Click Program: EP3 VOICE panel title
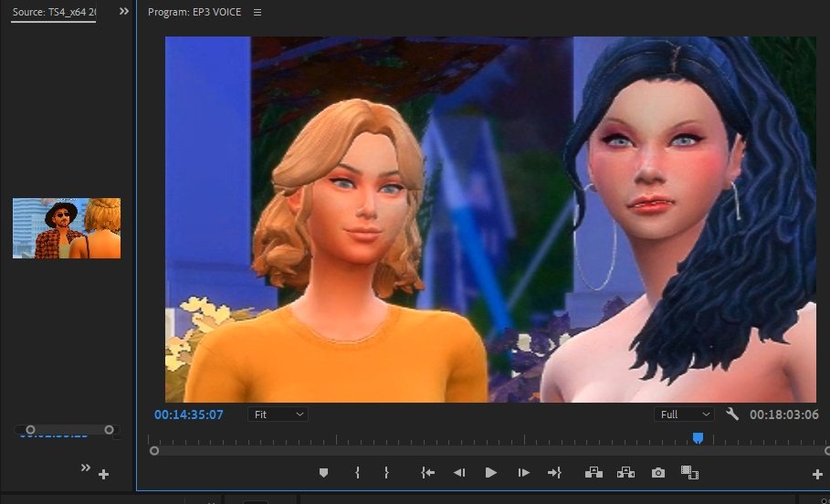This screenshot has height=504, width=830. pos(194,12)
